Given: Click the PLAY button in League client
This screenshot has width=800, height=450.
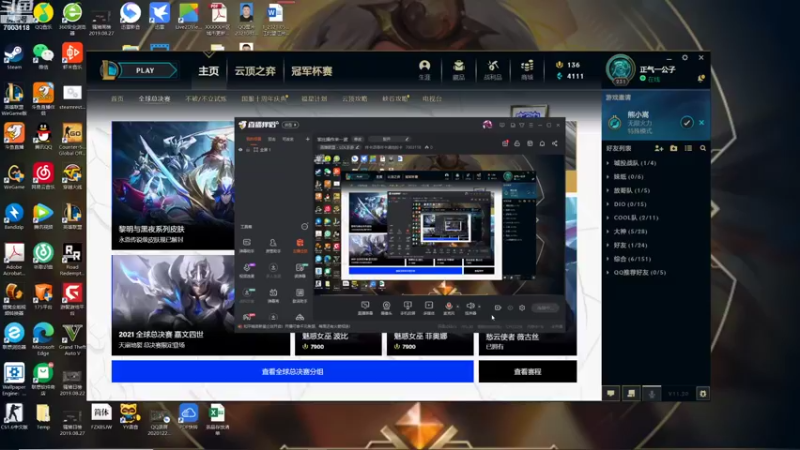Looking at the screenshot, I should click(145, 70).
